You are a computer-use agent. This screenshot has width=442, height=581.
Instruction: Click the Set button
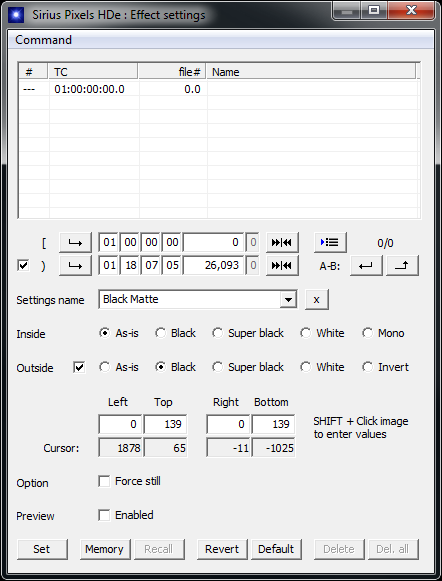[x=42, y=549]
